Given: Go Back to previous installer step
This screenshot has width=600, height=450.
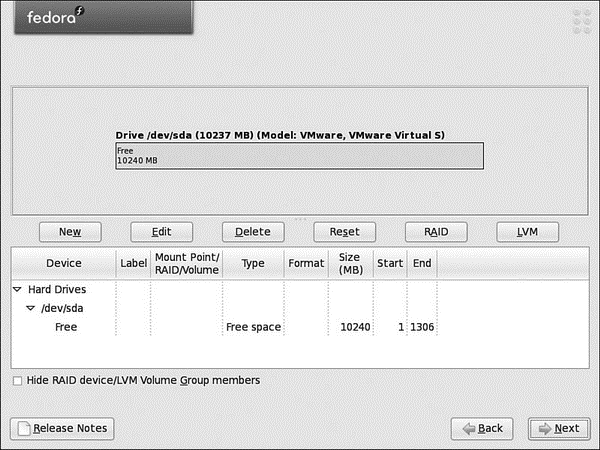Looking at the screenshot, I should click(x=482, y=429).
